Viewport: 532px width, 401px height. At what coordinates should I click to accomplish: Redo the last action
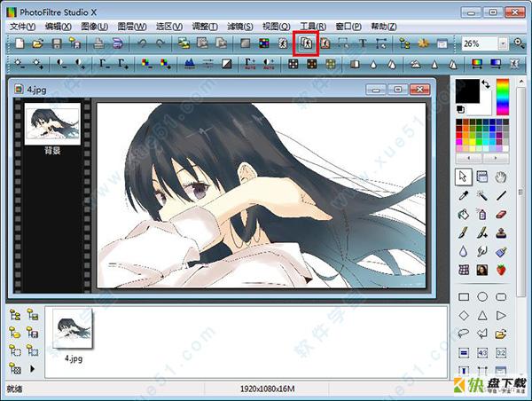click(x=160, y=43)
